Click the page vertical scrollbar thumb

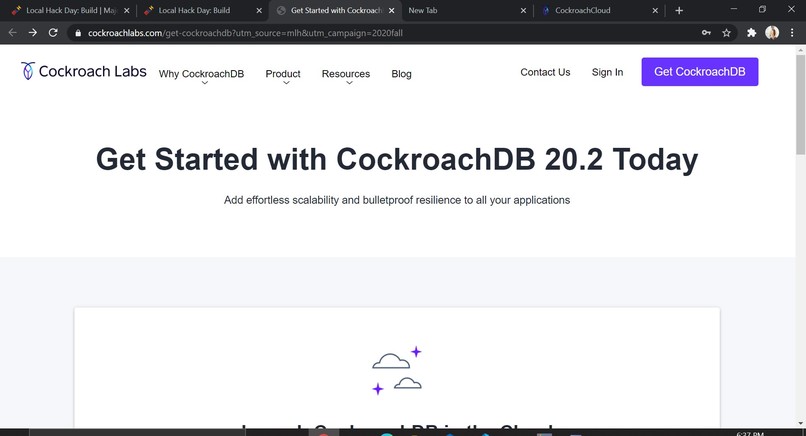(x=801, y=103)
